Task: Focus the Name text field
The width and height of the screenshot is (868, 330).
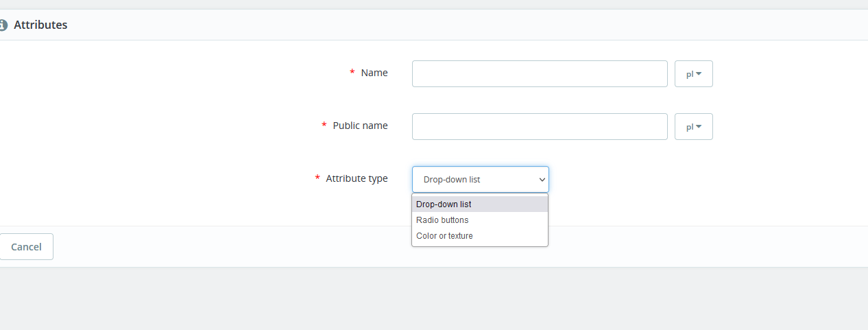Action: click(540, 74)
